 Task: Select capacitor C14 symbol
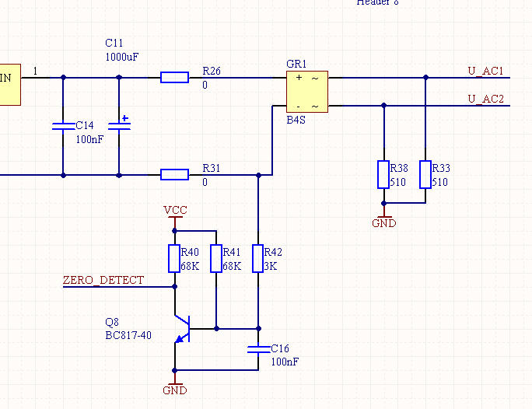(x=63, y=127)
